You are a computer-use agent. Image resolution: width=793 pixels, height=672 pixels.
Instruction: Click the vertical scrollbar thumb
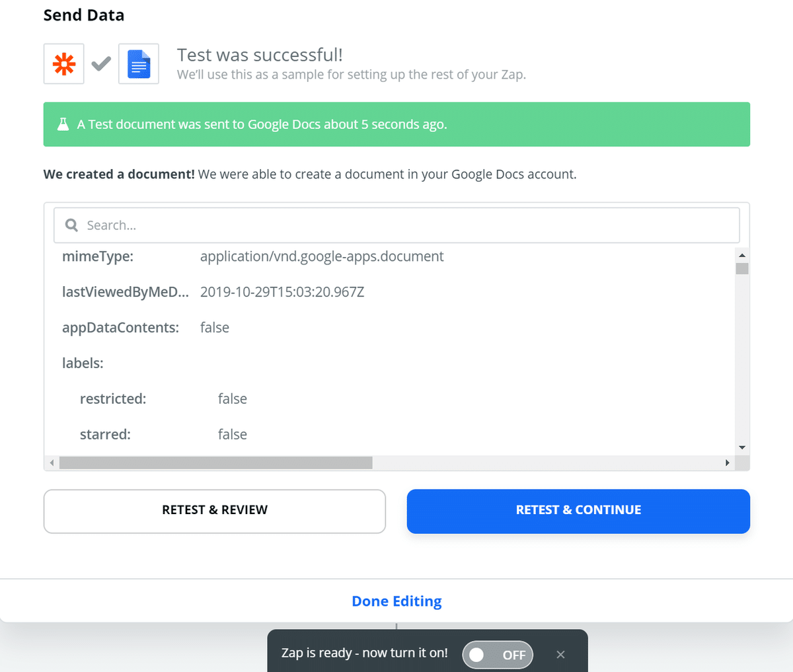(x=742, y=268)
